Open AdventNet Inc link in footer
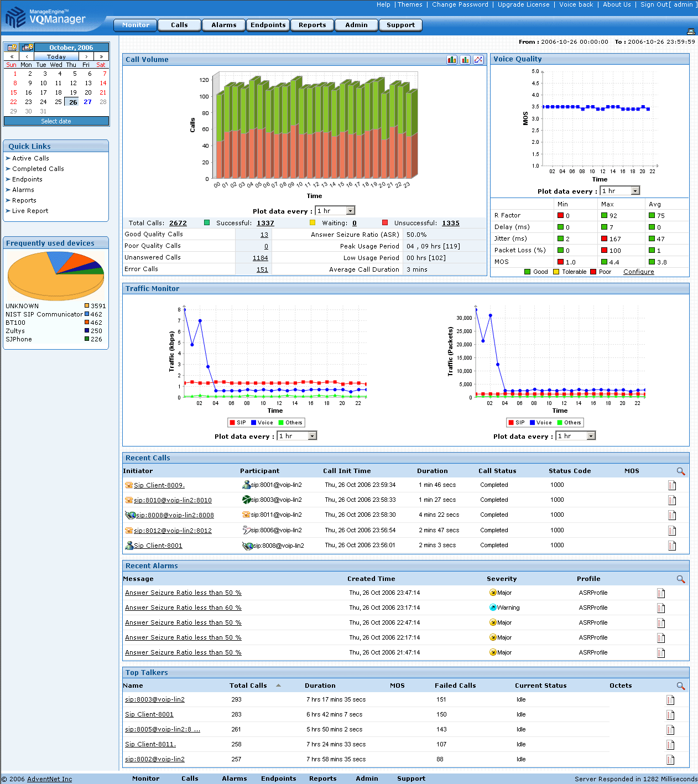This screenshot has height=784, width=698. tap(49, 779)
